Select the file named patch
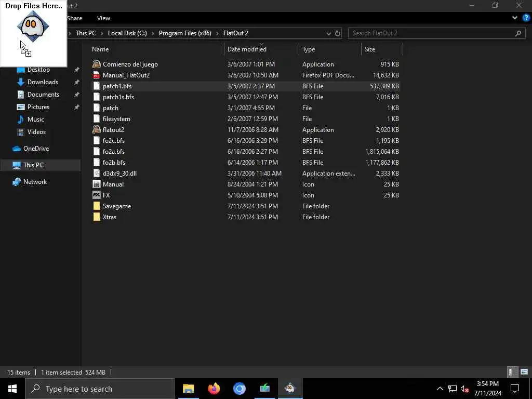 pos(111,108)
